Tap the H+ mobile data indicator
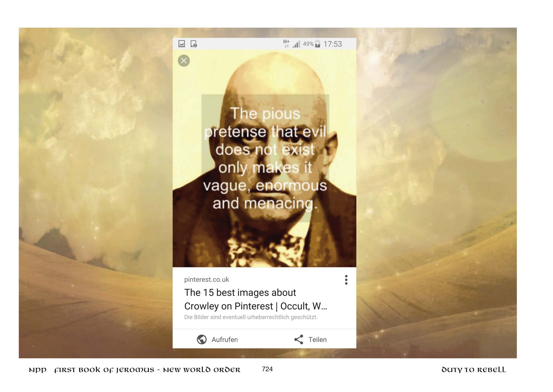 [286, 43]
